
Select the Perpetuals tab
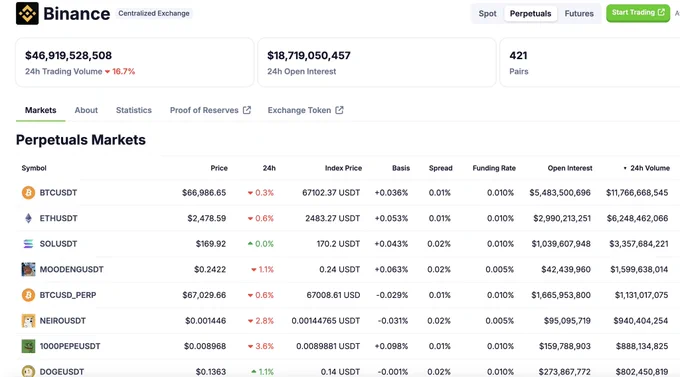click(530, 13)
